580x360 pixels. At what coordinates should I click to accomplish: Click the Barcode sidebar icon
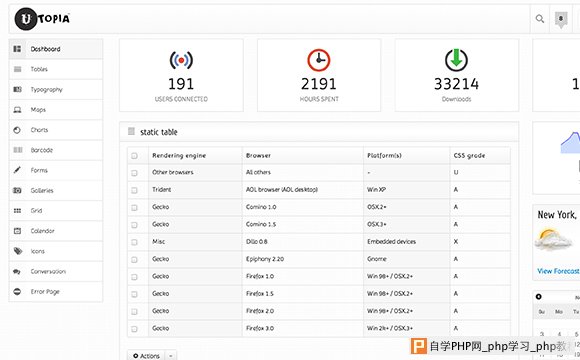click(17, 150)
